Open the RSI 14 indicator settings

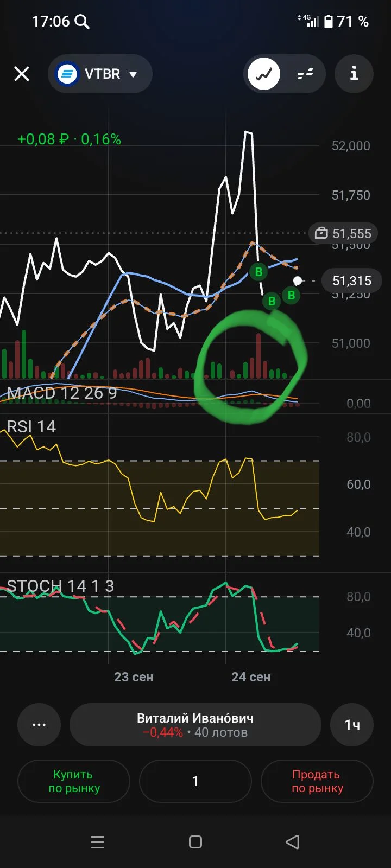pyautogui.click(x=31, y=427)
